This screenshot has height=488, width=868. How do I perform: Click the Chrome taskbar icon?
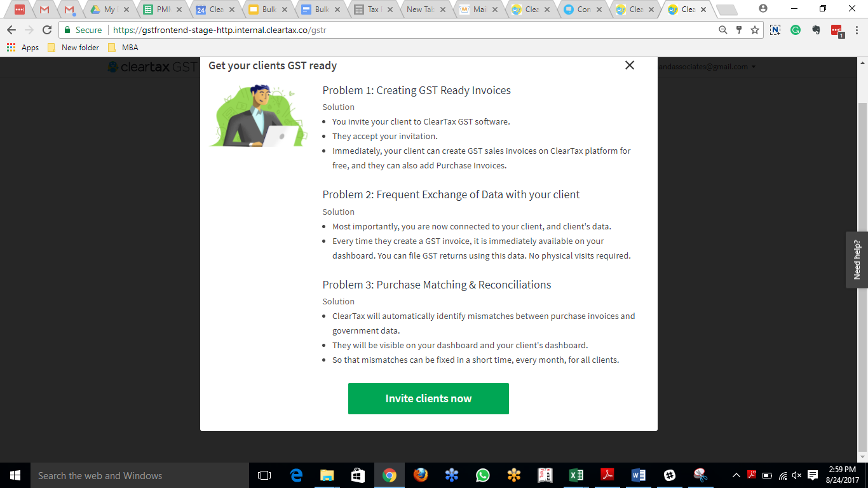click(x=390, y=475)
